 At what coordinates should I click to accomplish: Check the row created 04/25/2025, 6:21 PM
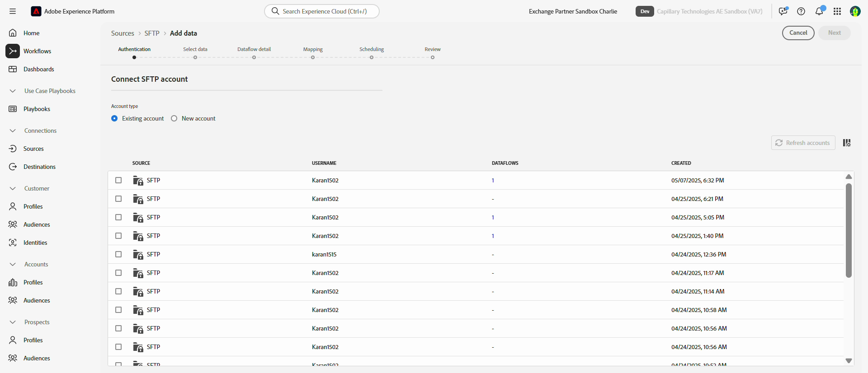coord(118,199)
